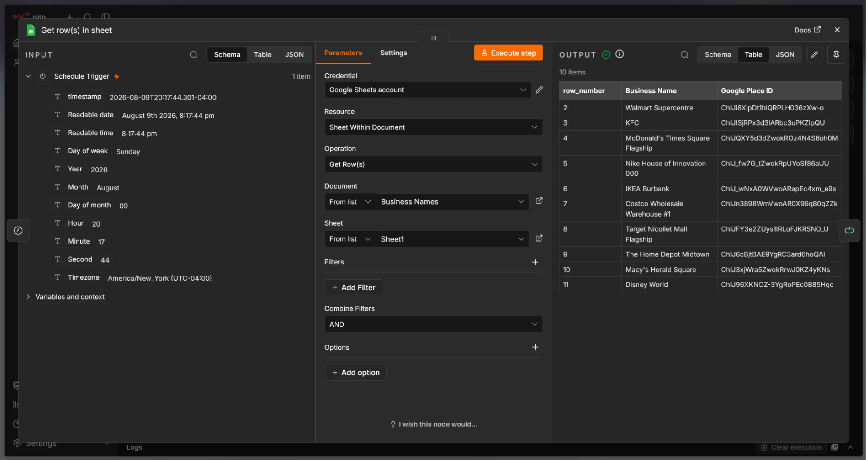Screen dimensions: 868x460
Task: Click Clear execution in the background window
Action: tap(791, 447)
